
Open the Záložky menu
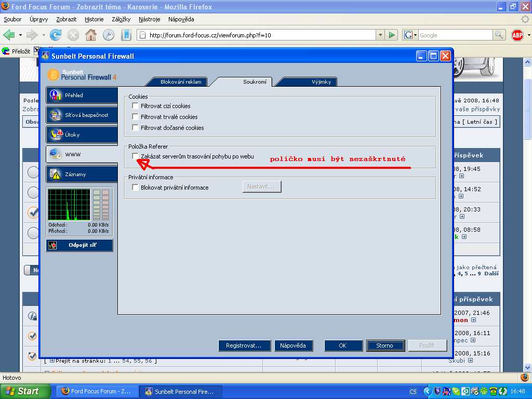[121, 19]
